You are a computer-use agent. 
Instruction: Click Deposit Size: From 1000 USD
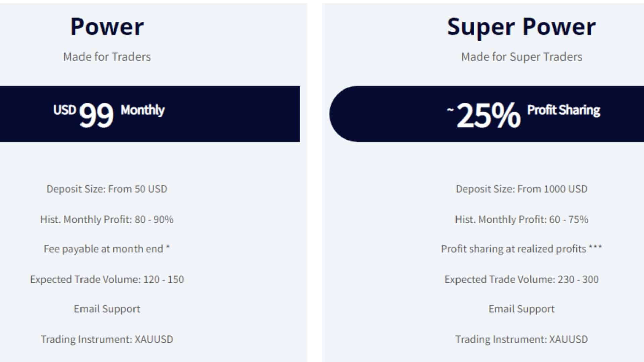pyautogui.click(x=522, y=189)
